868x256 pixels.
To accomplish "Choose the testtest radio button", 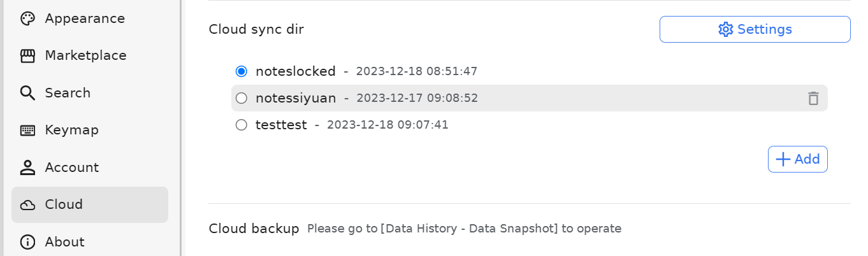I will 241,125.
